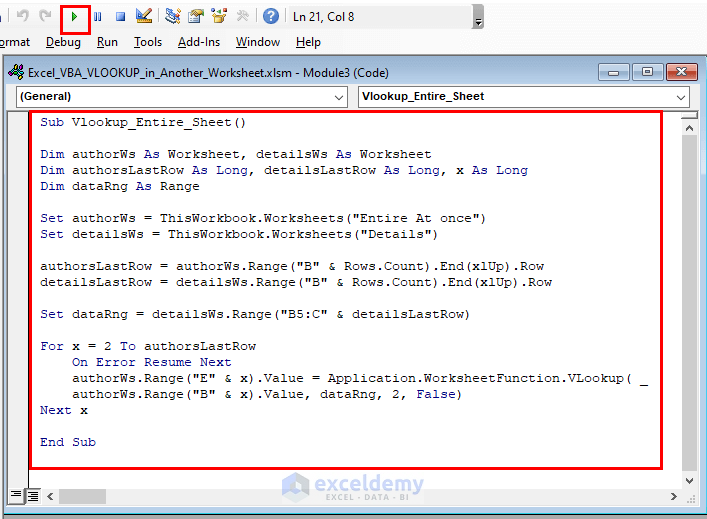This screenshot has width=707, height=519.
Task: Switch to Procedure View at bottom-left
Action: point(15,495)
